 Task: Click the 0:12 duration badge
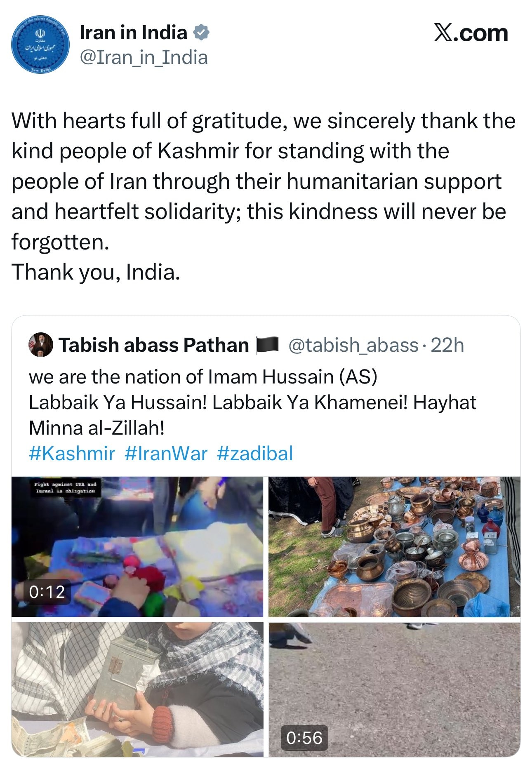pyautogui.click(x=47, y=592)
